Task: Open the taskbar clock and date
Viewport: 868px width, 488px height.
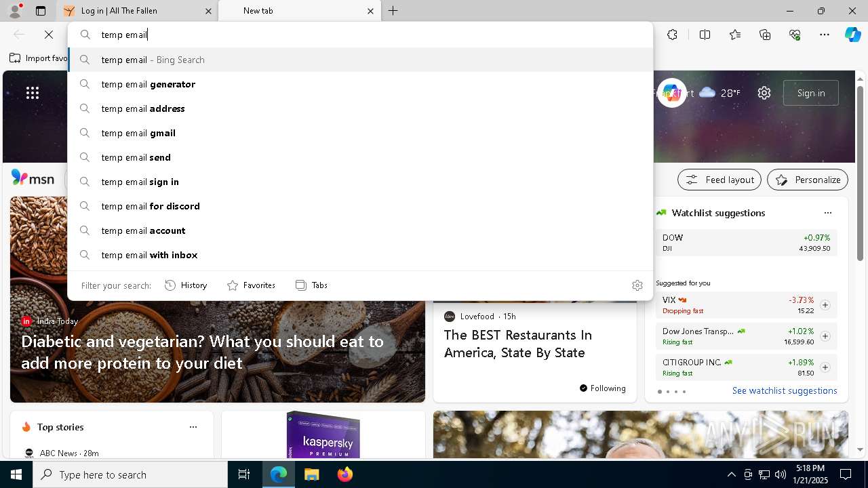Action: 810,474
